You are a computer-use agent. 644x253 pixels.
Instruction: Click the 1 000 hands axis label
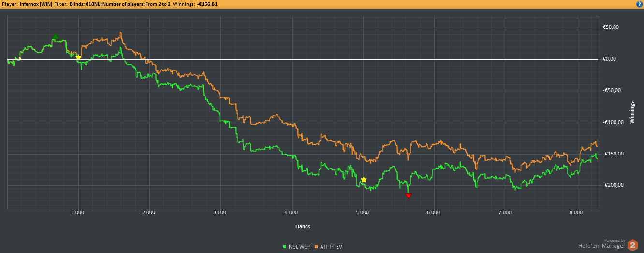pyautogui.click(x=78, y=212)
